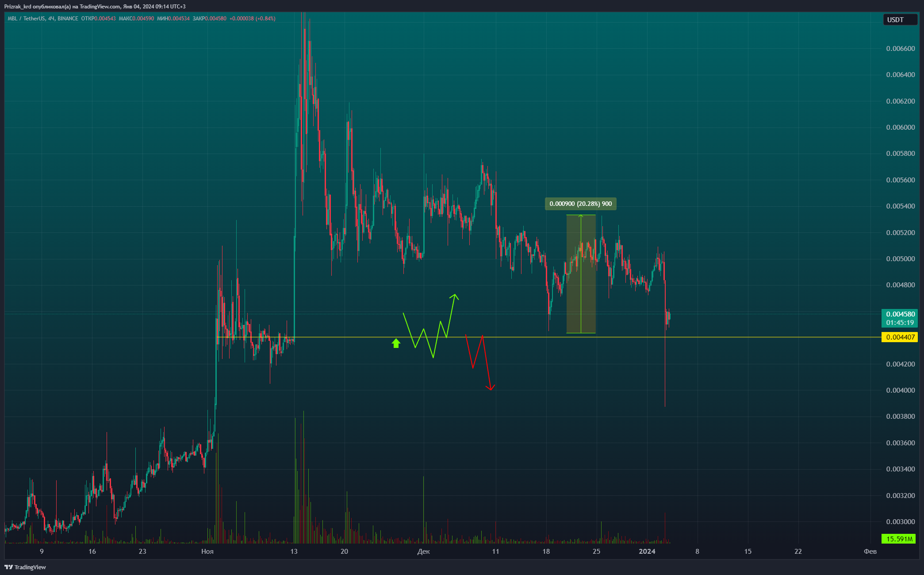Click the green volume label 15.591M

tap(900, 539)
